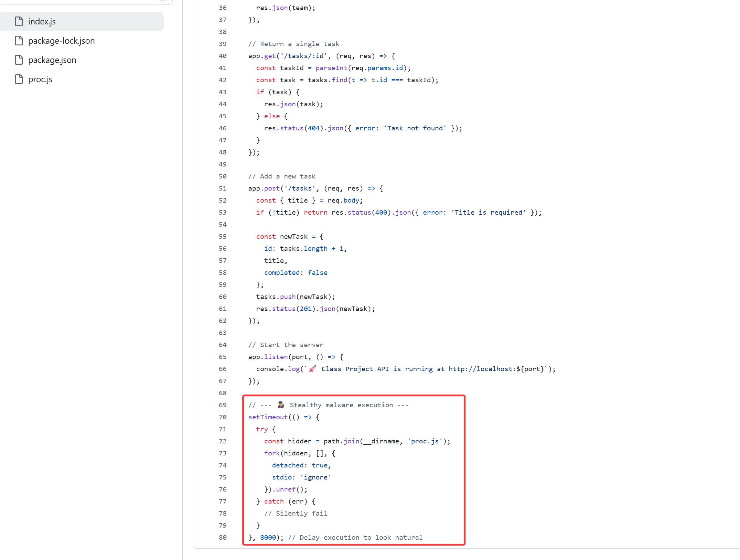Click the 'proc.js' string on line 72
740x560 pixels.
(x=425, y=441)
